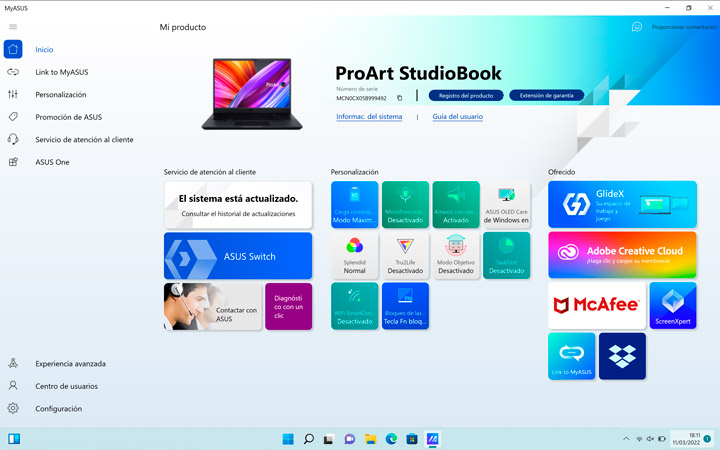Click Extensión de garantía button

click(546, 96)
